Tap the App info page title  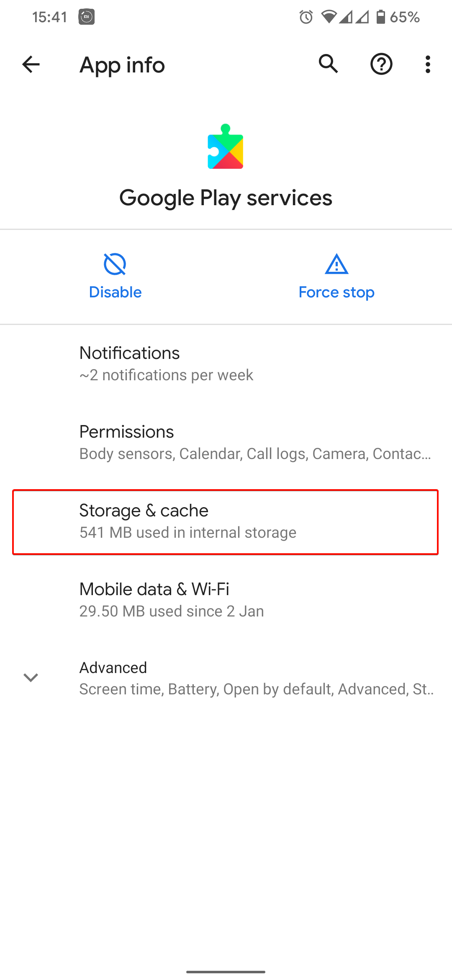tap(122, 65)
